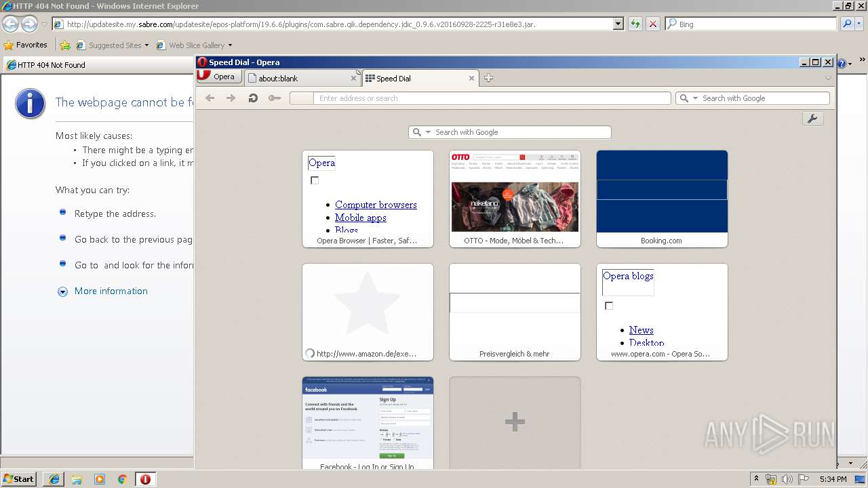The height and width of the screenshot is (488, 868).
Task: Open network status tray icon
Action: 771,479
